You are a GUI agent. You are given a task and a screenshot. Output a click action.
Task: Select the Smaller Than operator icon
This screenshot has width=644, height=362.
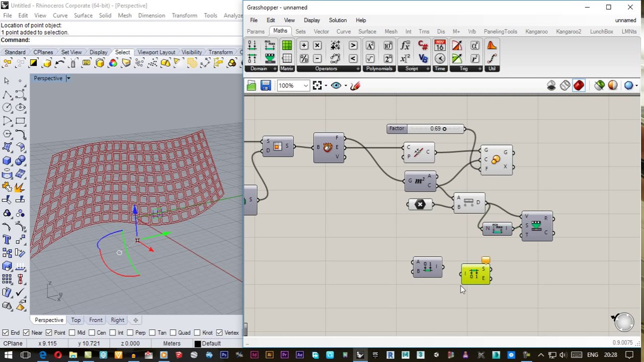coord(353,59)
